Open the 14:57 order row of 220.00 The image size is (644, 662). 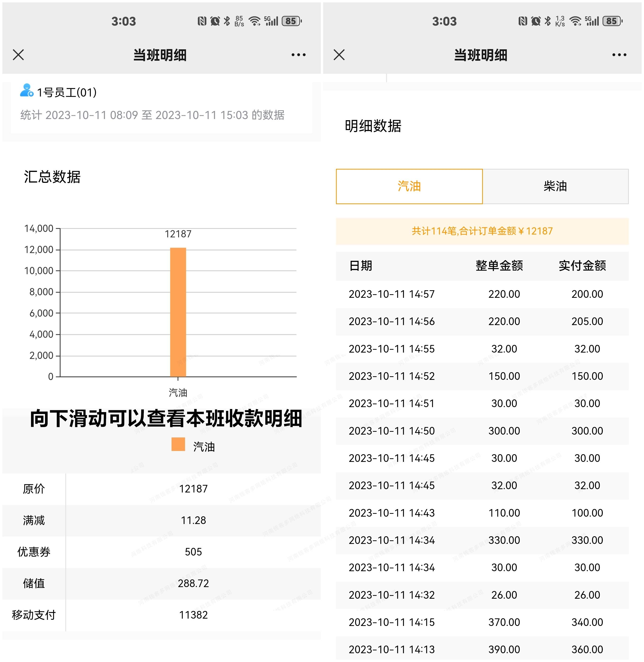pyautogui.click(x=482, y=294)
